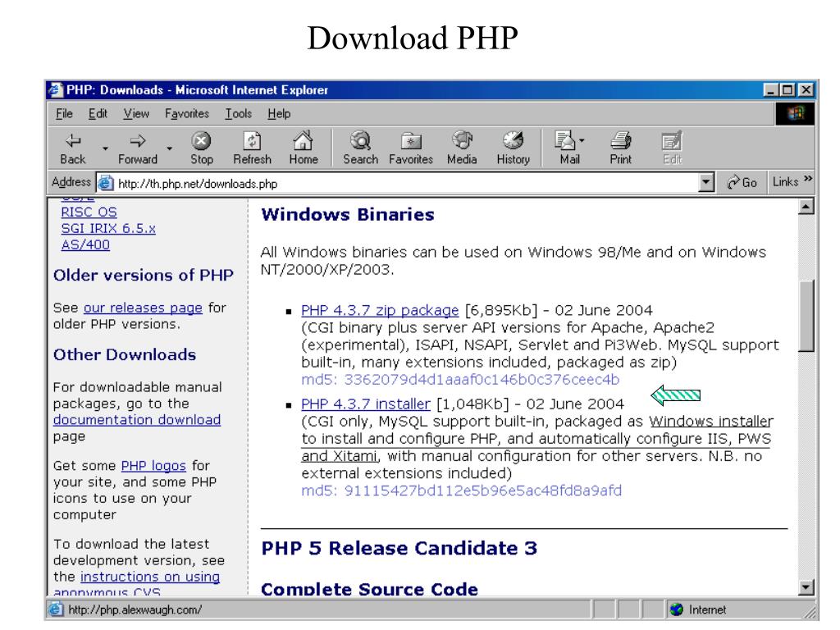Click the Edit toolbar icon

coord(672,141)
